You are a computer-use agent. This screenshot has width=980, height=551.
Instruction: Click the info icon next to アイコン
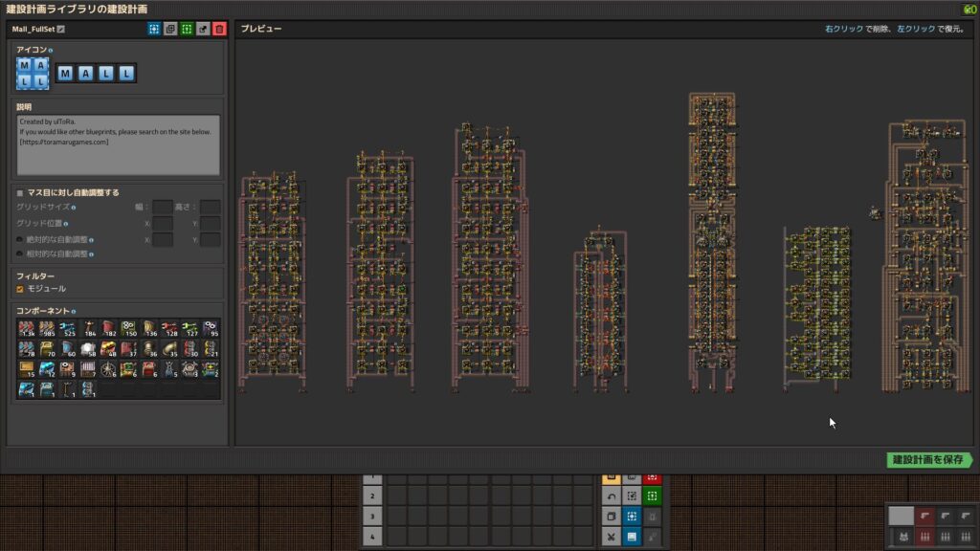pyautogui.click(x=51, y=50)
